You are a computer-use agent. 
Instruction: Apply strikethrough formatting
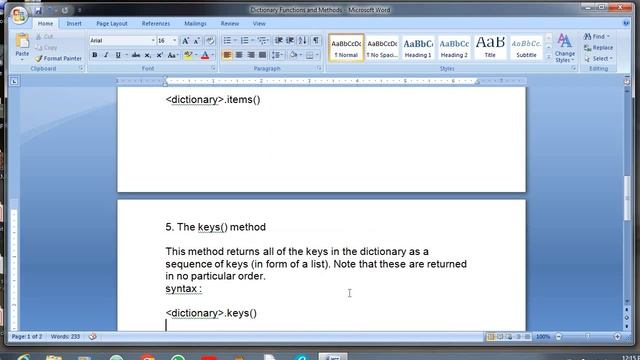click(136, 55)
